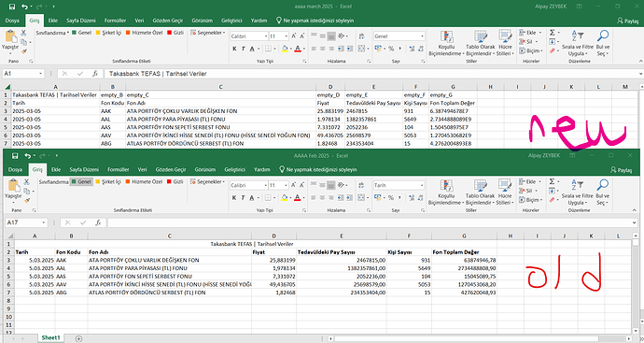This screenshot has height=343, width=644.
Task: Open A17 name box dropdown in Feb window
Action: coord(44,222)
